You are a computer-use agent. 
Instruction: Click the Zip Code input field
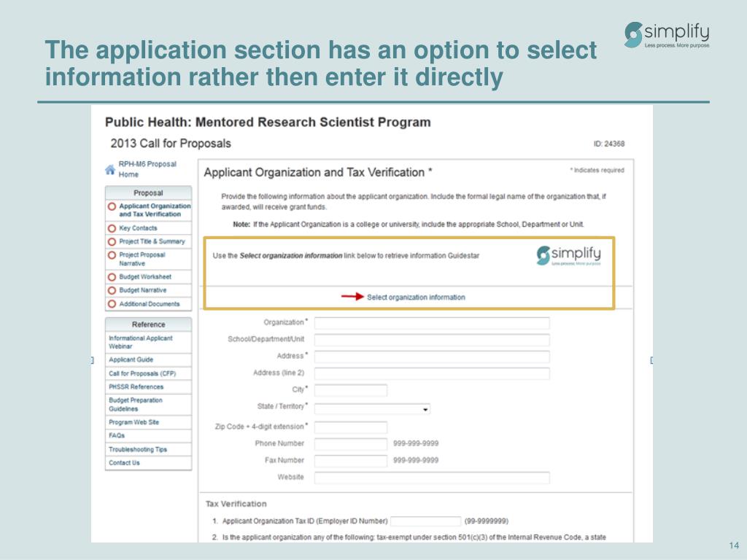351,427
